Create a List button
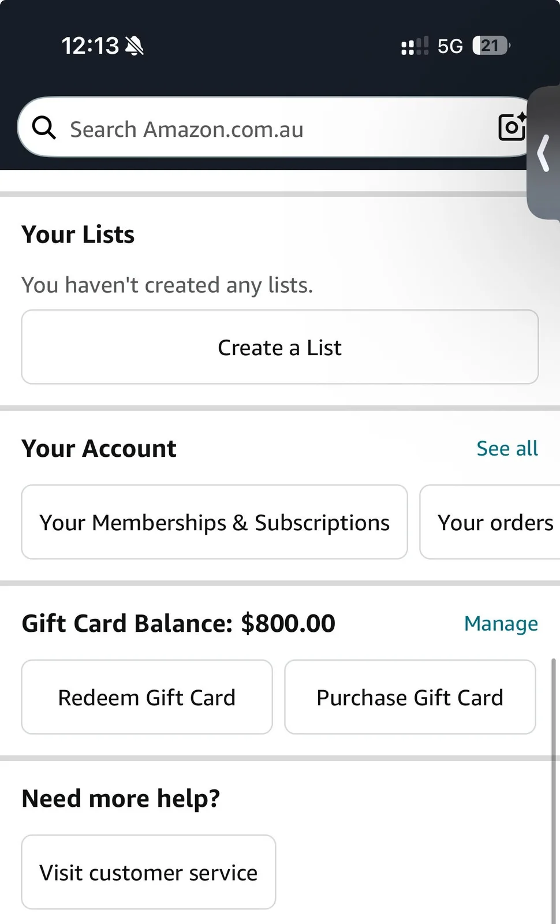 pos(280,347)
